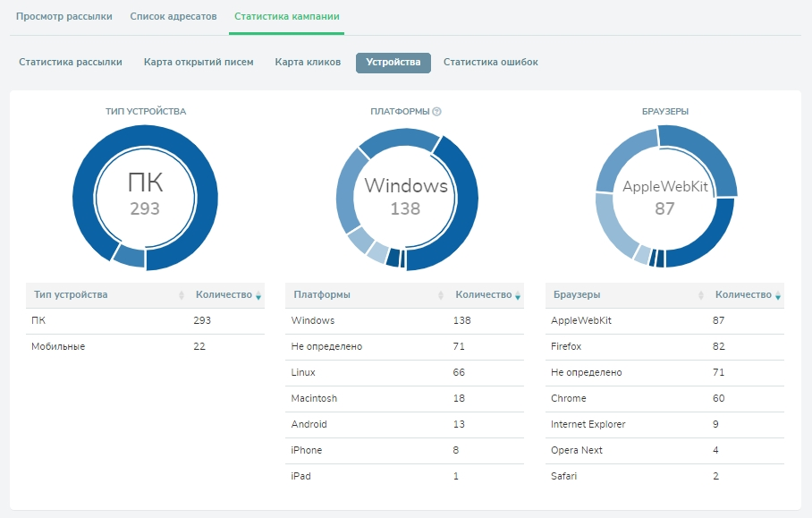Sort by the Тип устройства column arrows
Image resolution: width=812 pixels, height=518 pixels.
pos(182,295)
